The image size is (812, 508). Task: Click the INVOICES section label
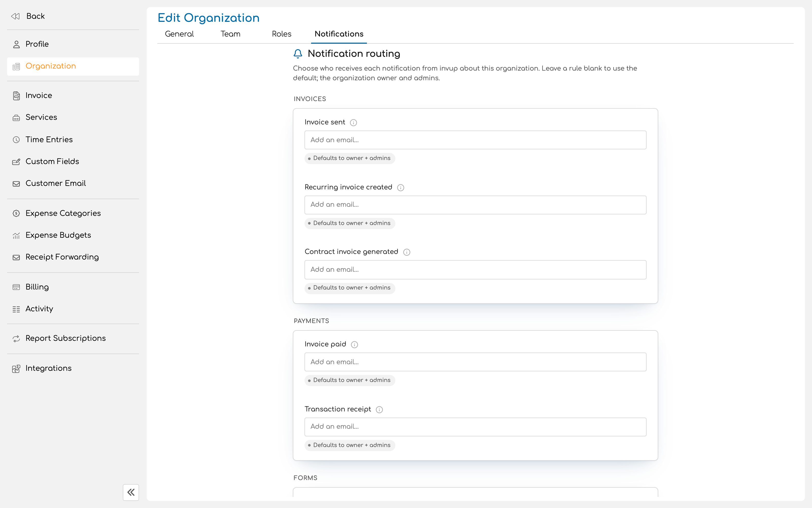[x=310, y=99]
